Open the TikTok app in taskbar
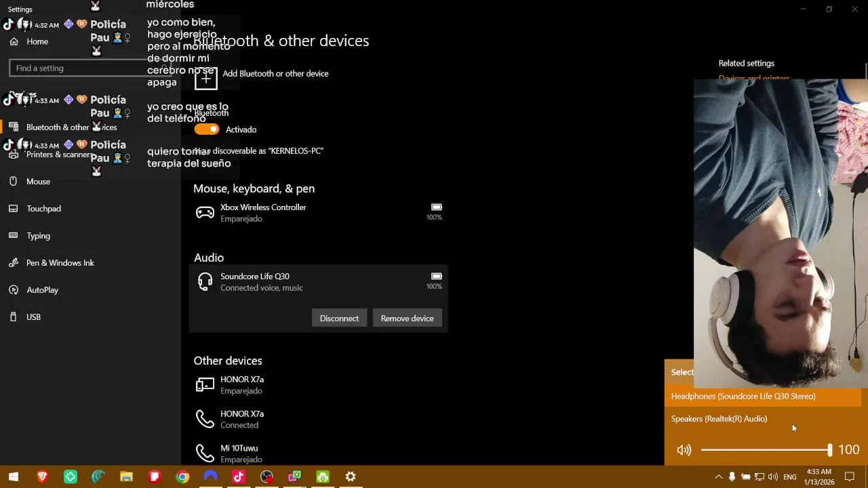This screenshot has width=868, height=488. [x=238, y=476]
